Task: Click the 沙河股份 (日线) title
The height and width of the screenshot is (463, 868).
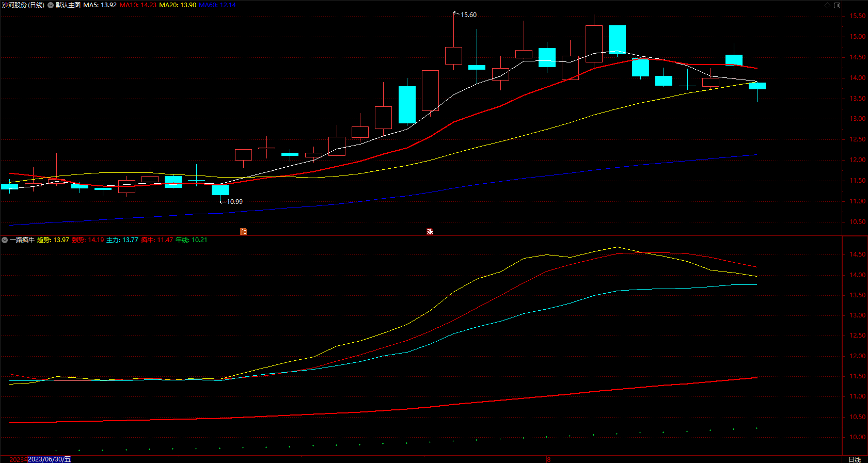Action: coord(23,5)
